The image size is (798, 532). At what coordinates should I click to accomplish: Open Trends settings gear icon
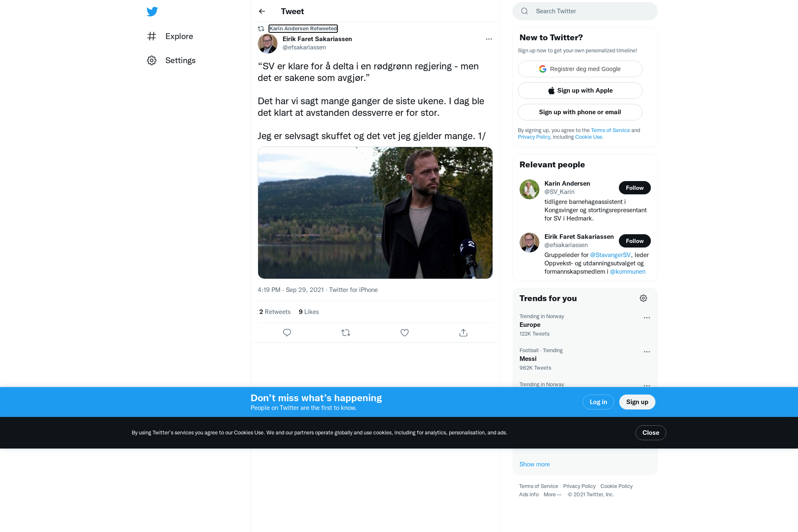(x=643, y=298)
